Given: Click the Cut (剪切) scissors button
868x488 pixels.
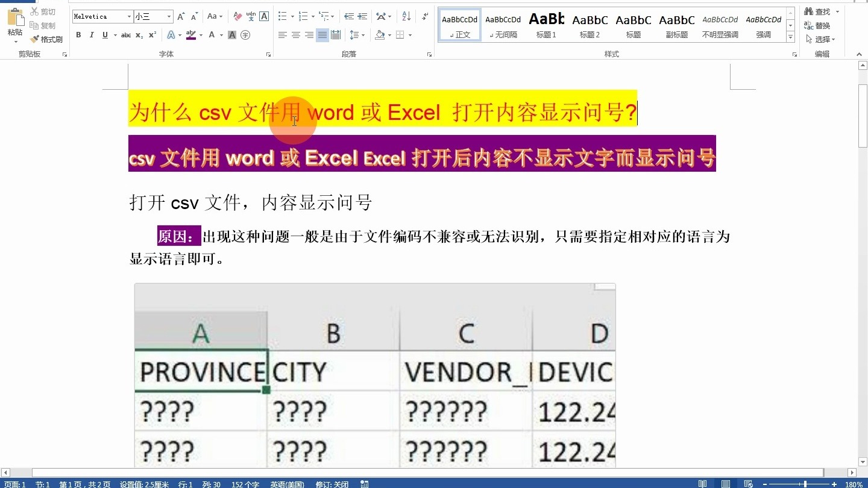Looking at the screenshot, I should [x=43, y=12].
